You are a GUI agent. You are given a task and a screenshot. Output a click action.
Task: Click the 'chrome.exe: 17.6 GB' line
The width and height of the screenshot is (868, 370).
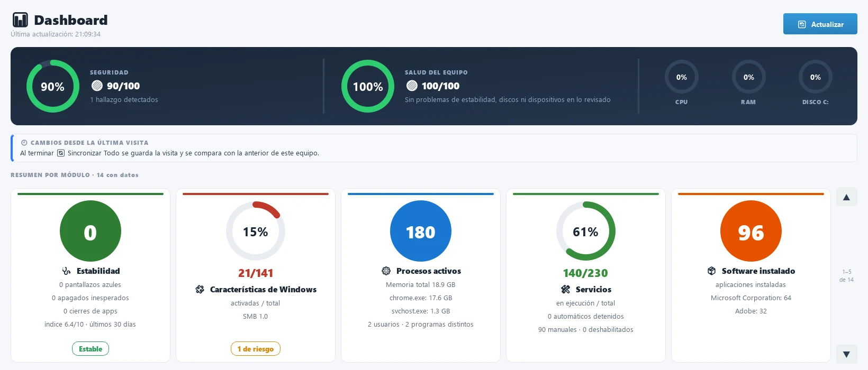click(421, 298)
